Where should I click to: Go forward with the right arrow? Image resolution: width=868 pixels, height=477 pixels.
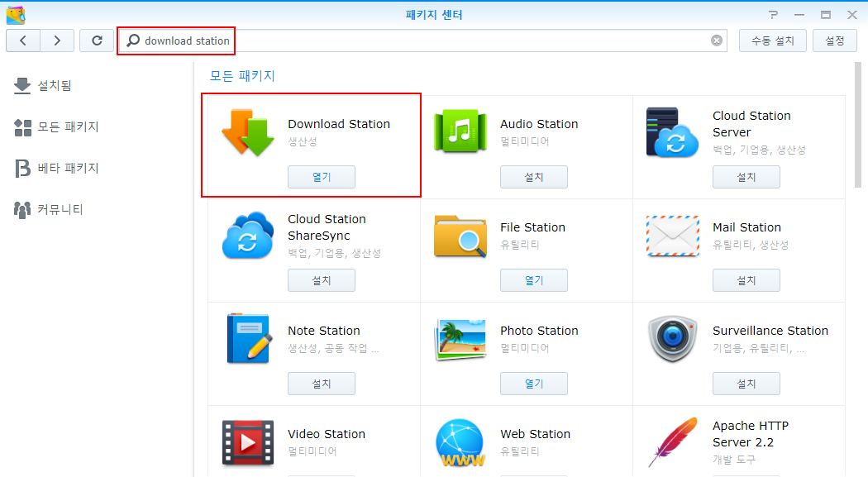click(x=57, y=41)
